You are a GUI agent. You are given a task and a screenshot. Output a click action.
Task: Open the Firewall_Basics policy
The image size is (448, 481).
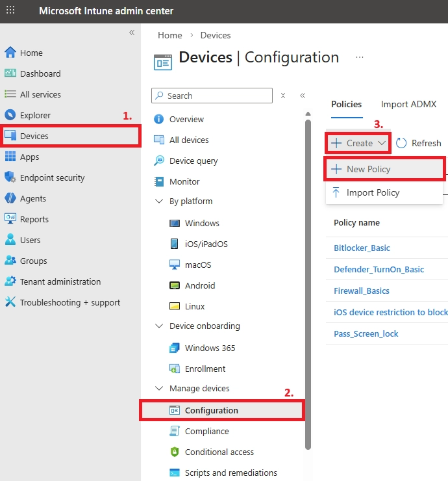pos(361,291)
